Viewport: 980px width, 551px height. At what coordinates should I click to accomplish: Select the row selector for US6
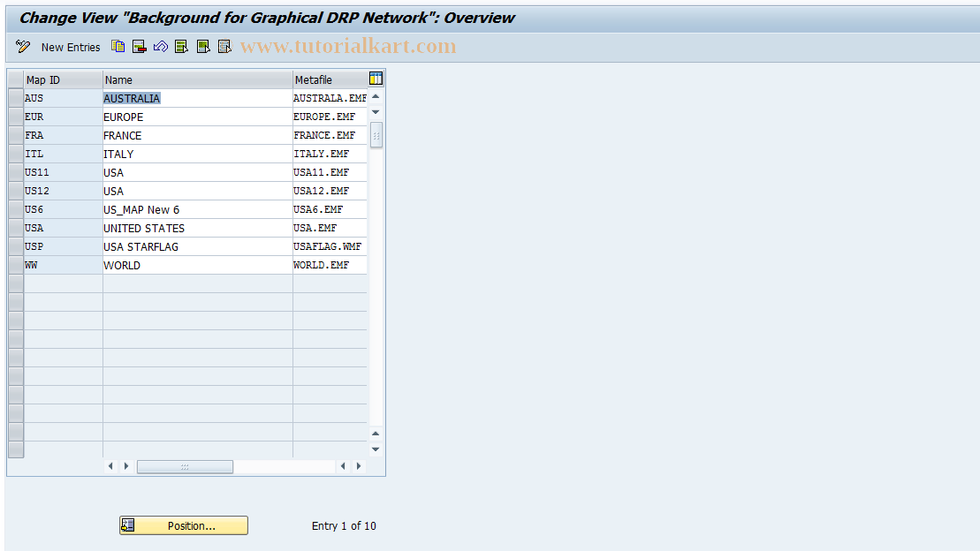point(16,209)
